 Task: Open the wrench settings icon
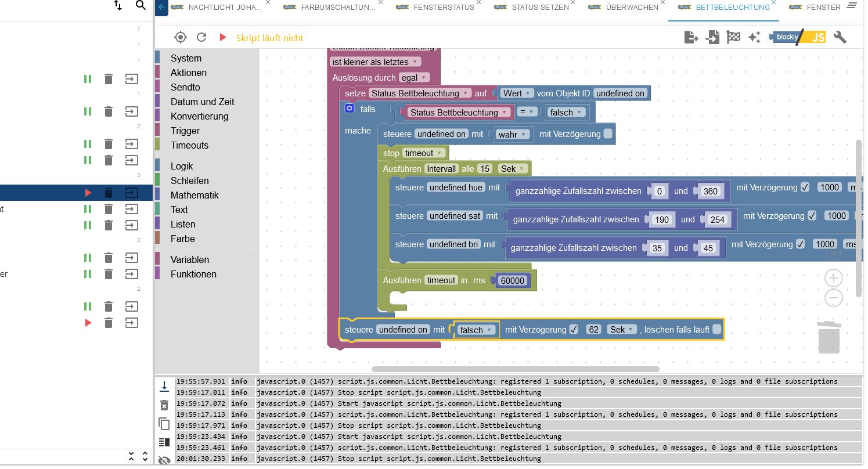[840, 38]
